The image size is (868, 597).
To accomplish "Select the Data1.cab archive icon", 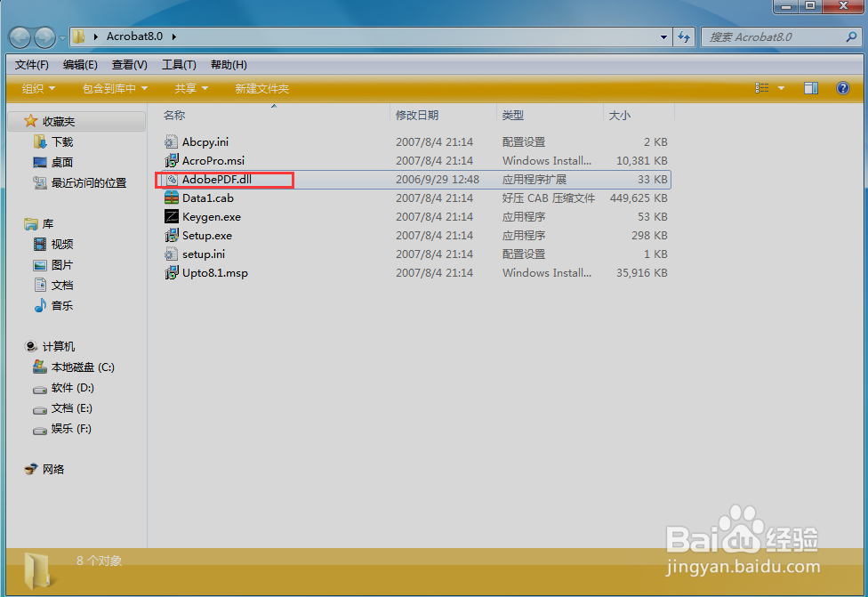I will tap(171, 198).
